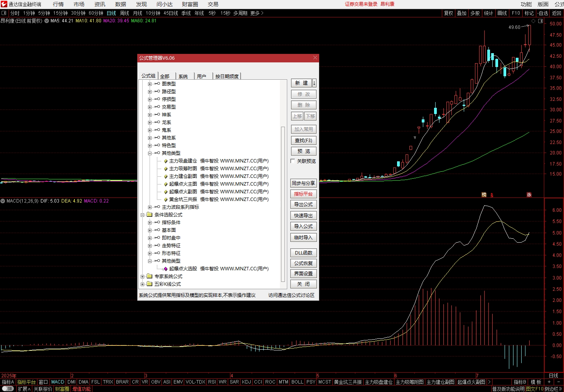Expand the 停损型 tree node
Image resolution: width=564 pixels, height=392 pixels.
point(150,99)
